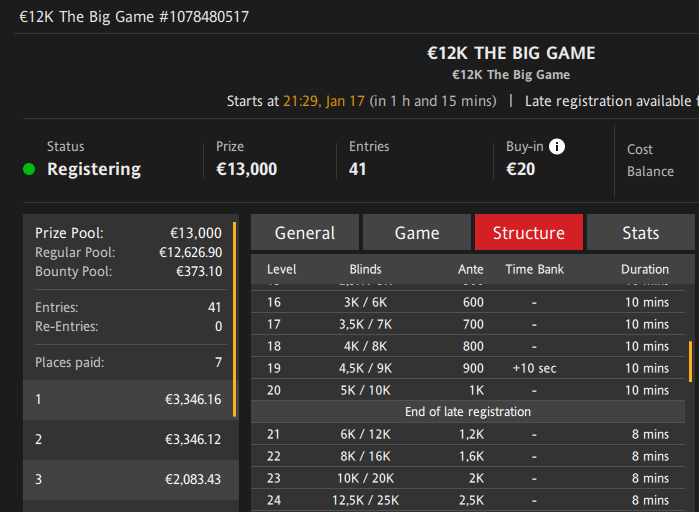Screen dimensions: 699x512
Task: Click the level 20 blinds row
Action: (x=468, y=390)
